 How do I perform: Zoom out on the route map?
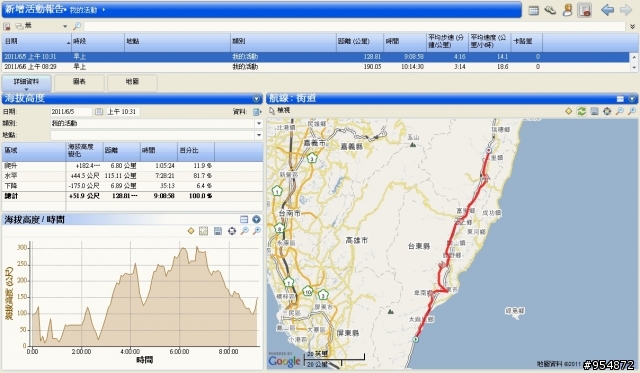(620, 111)
